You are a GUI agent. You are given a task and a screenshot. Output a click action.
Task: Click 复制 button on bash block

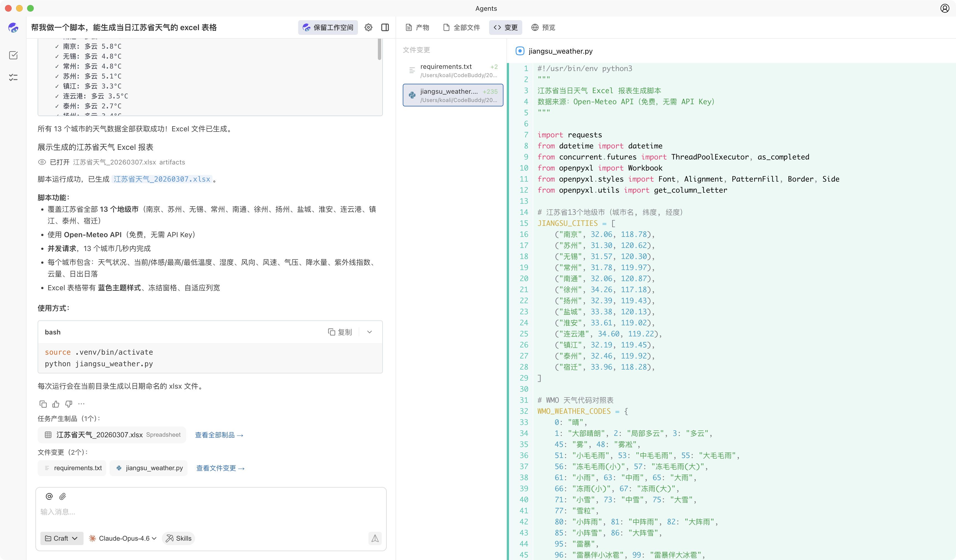click(x=340, y=332)
